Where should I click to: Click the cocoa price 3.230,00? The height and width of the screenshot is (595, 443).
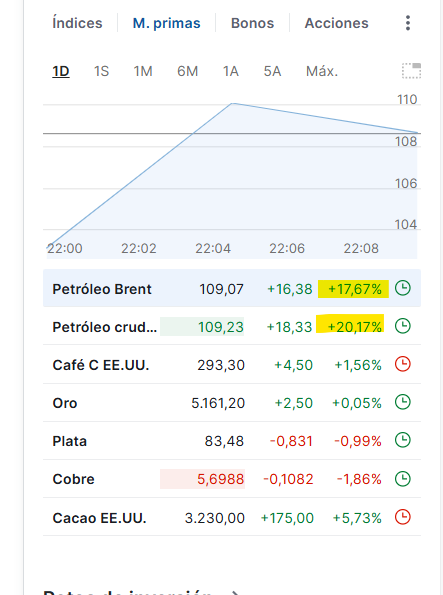point(215,518)
